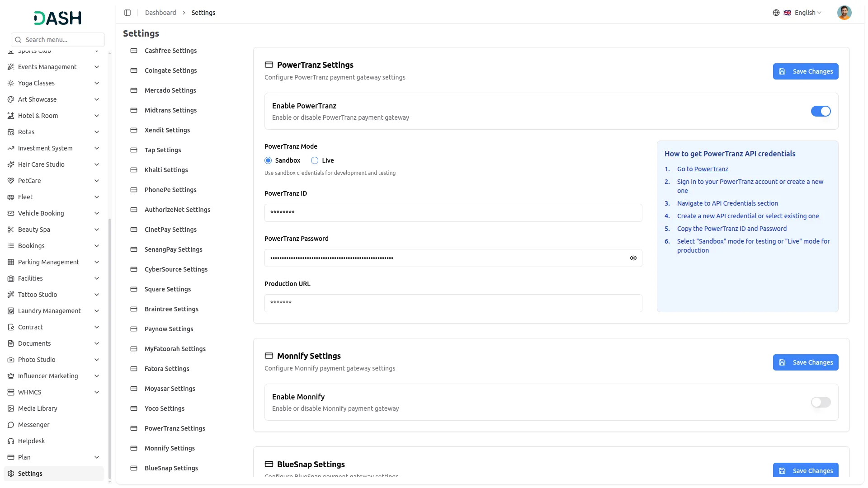Click the Helpdesk headset icon
The image size is (868, 488).
pyautogui.click(x=11, y=441)
